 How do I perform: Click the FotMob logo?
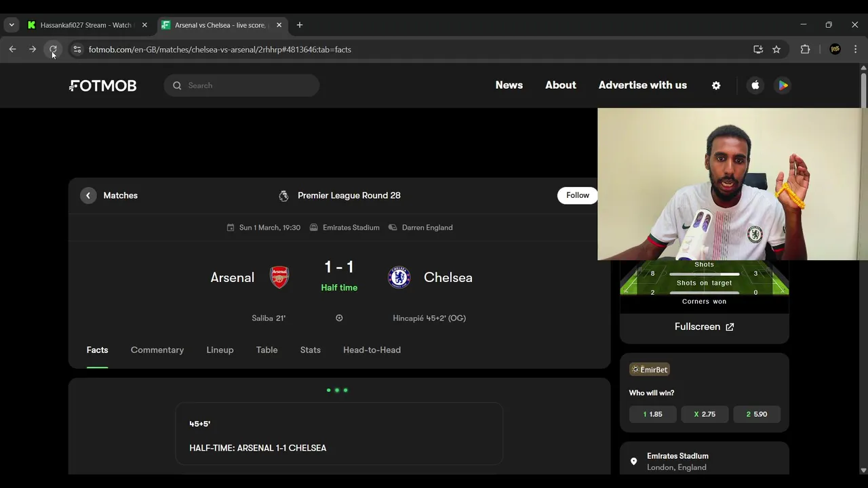pos(103,85)
